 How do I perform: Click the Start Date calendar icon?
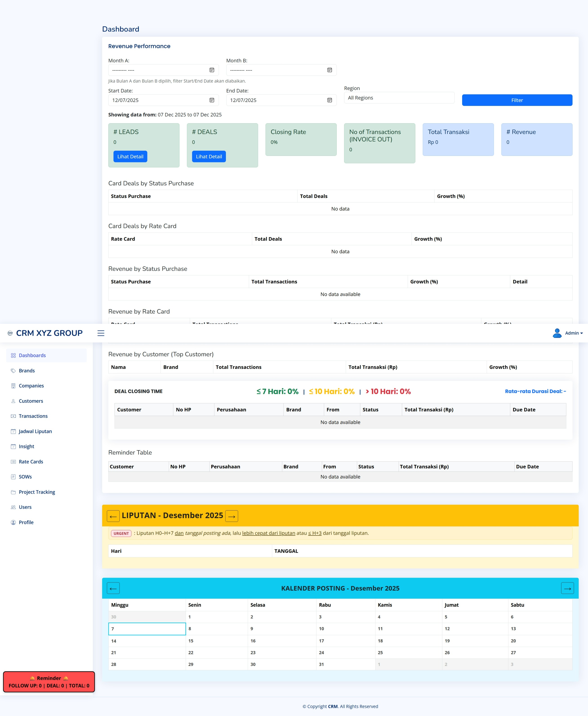coord(212,100)
